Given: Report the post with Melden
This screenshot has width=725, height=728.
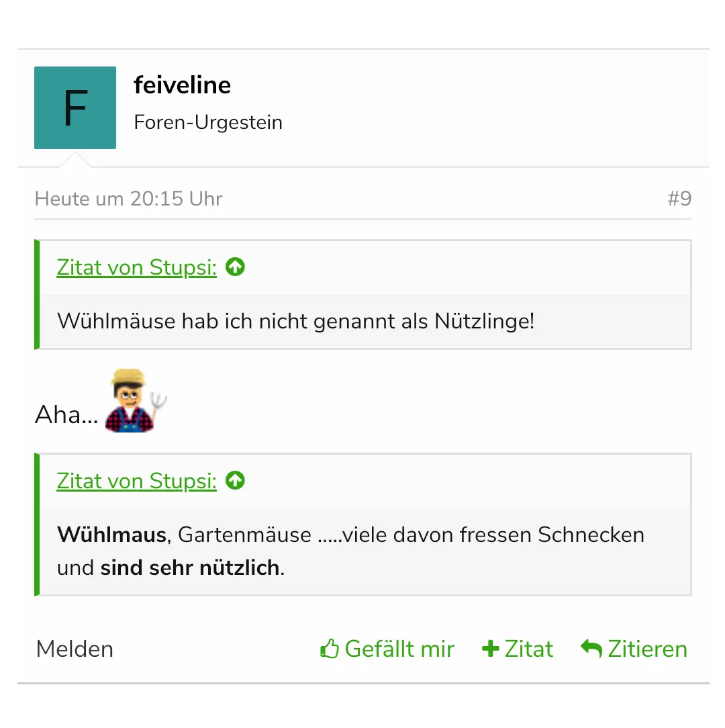Looking at the screenshot, I should (x=75, y=649).
